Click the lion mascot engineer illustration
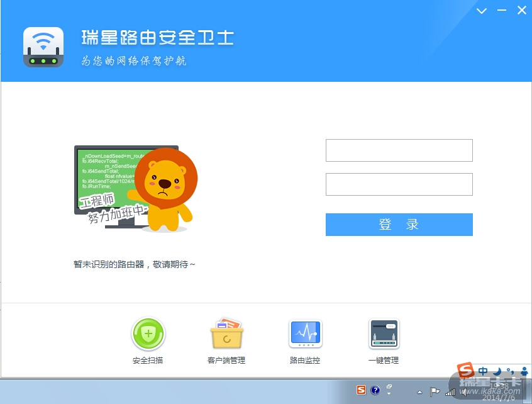The width and height of the screenshot is (532, 404). pyautogui.click(x=136, y=189)
